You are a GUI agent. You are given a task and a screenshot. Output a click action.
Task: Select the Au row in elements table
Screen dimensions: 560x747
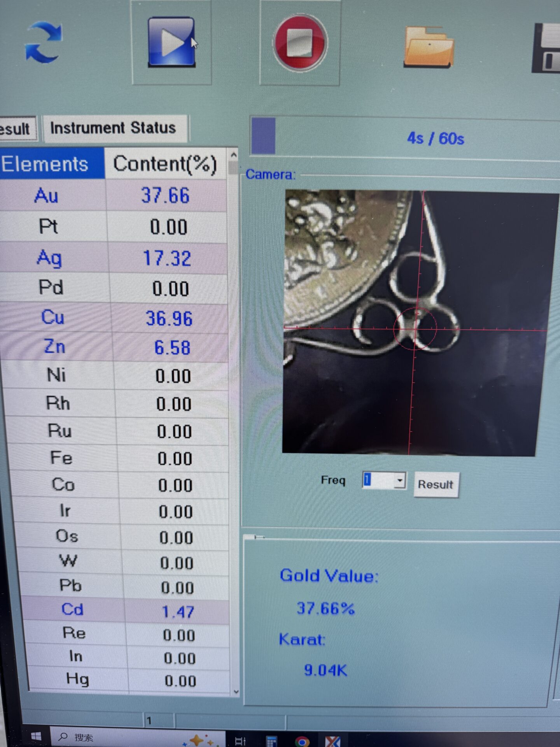coord(113,196)
